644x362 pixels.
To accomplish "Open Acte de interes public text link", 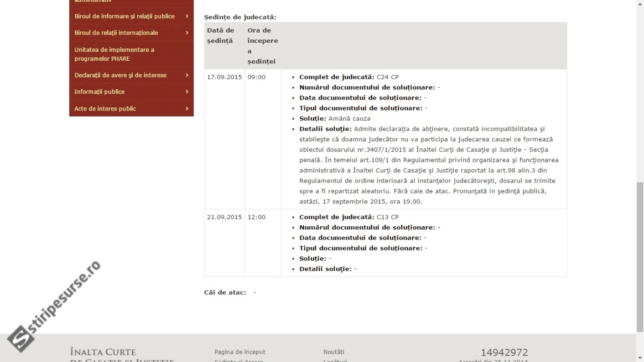I will tap(105, 109).
